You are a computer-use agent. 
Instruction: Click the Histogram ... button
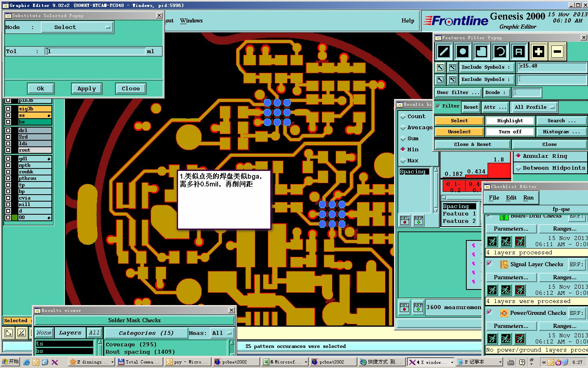tap(561, 132)
